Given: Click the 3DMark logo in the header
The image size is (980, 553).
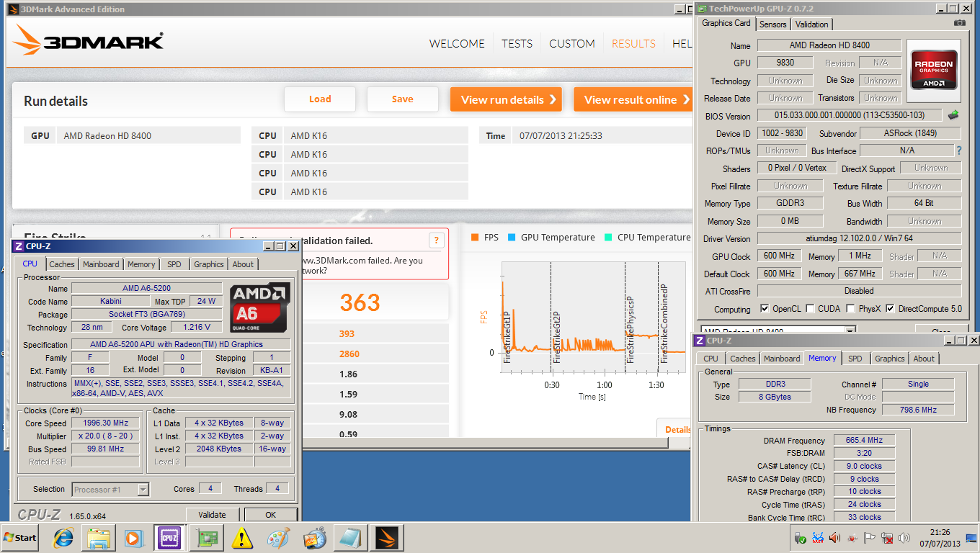Looking at the screenshot, I should click(x=88, y=41).
